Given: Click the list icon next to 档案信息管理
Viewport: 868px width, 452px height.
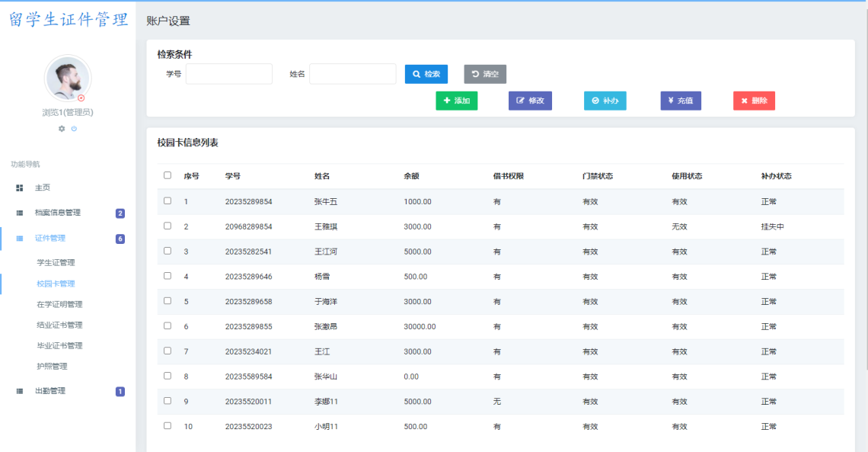Looking at the screenshot, I should tap(18, 213).
